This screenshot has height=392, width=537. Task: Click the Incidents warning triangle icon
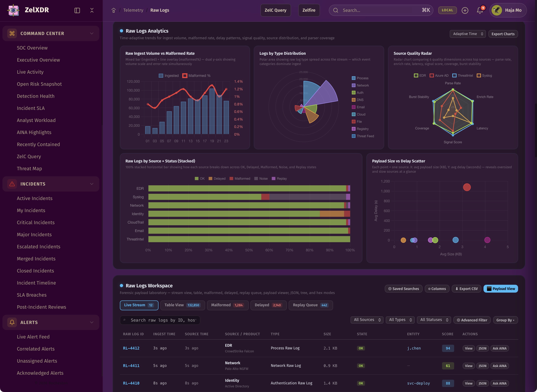point(12,184)
